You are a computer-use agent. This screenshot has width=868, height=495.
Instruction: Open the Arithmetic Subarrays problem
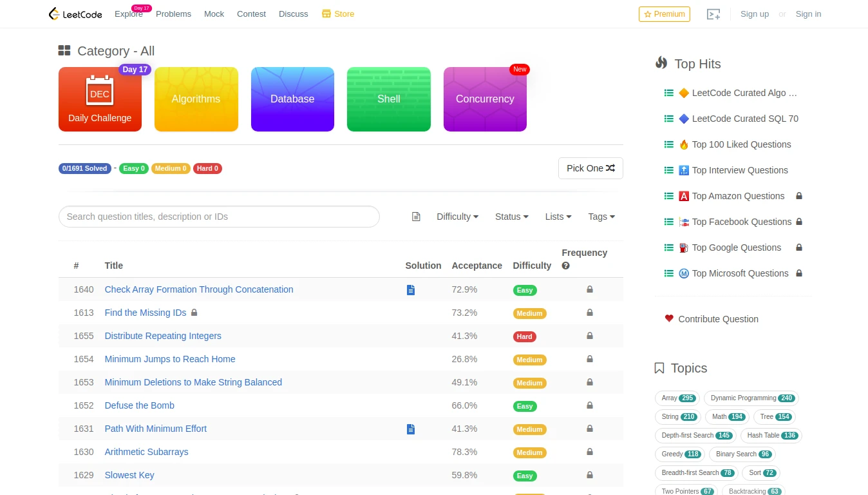coord(147,452)
